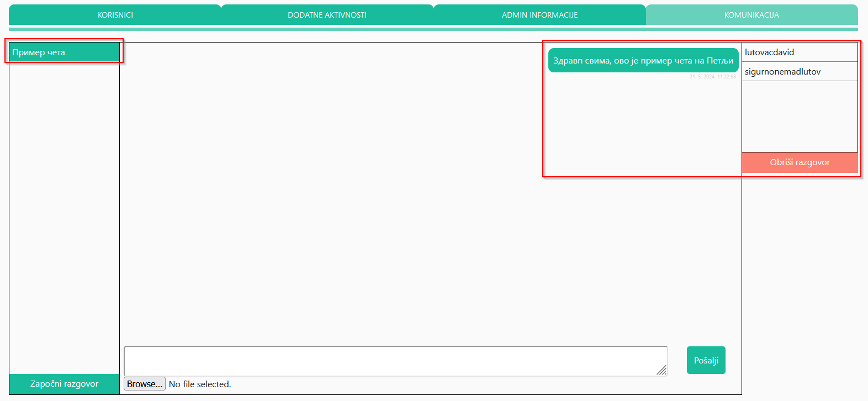Viewport: 868px width, 401px height.
Task: Click the text area resize handle
Action: click(661, 371)
